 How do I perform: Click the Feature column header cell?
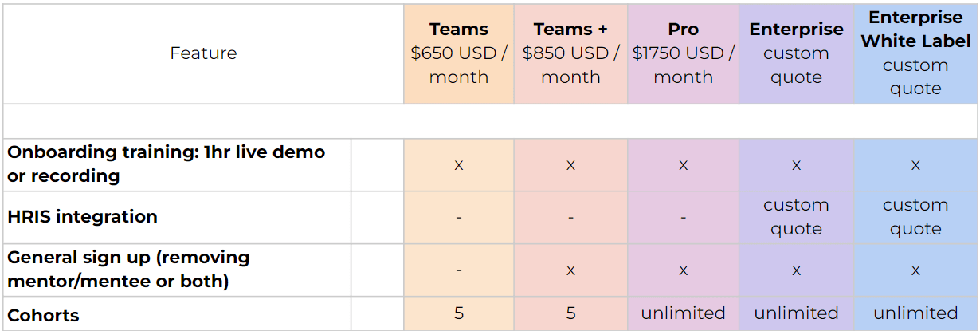(x=203, y=53)
